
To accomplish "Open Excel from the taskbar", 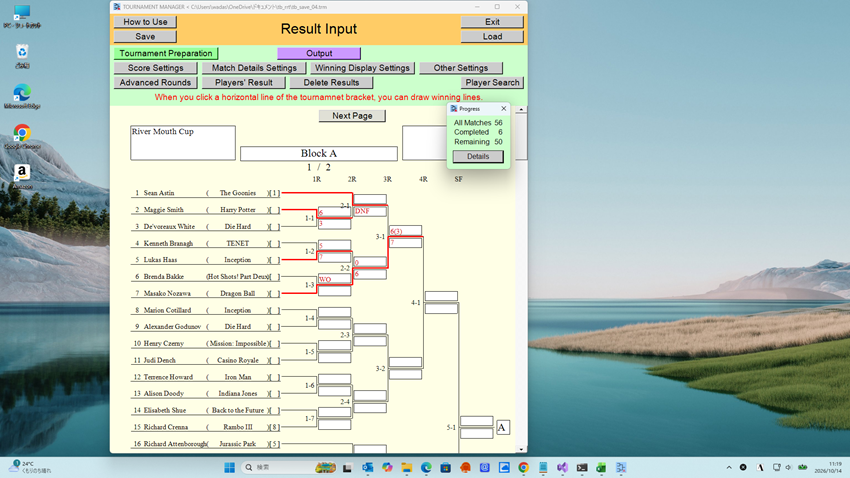I will coord(601,467).
